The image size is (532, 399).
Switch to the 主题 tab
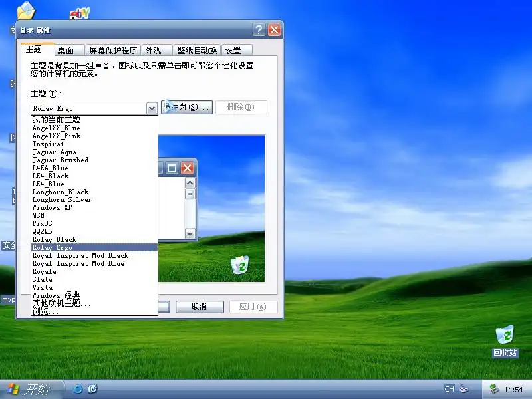[37, 49]
